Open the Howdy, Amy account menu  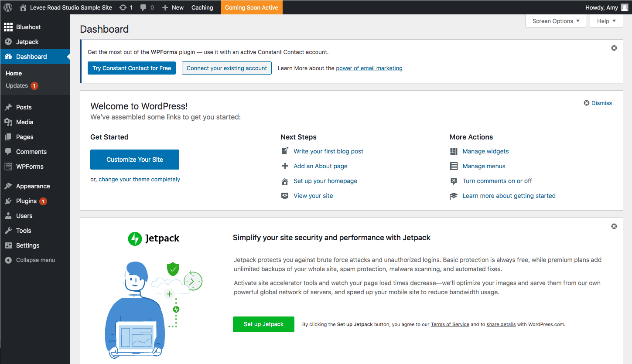click(x=607, y=7)
